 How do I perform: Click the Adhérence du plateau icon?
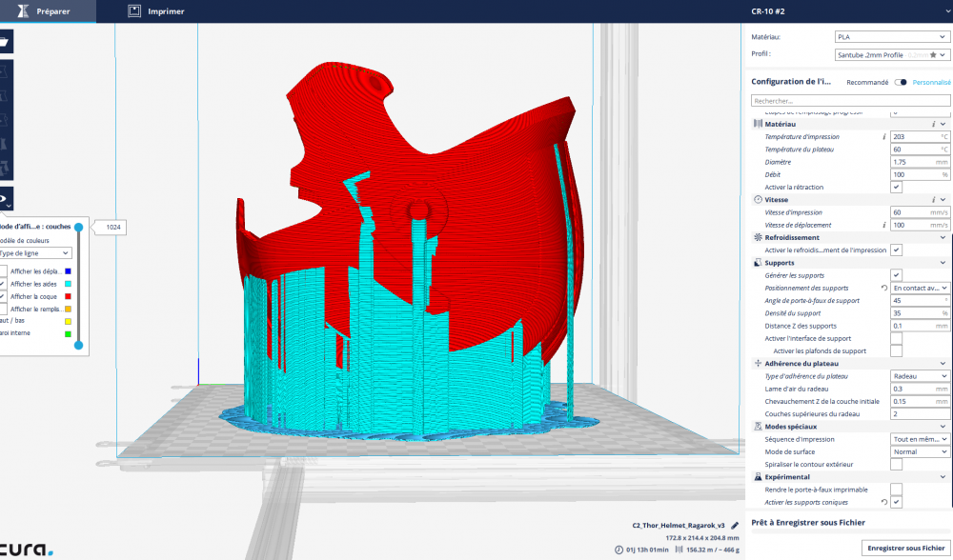tap(758, 364)
